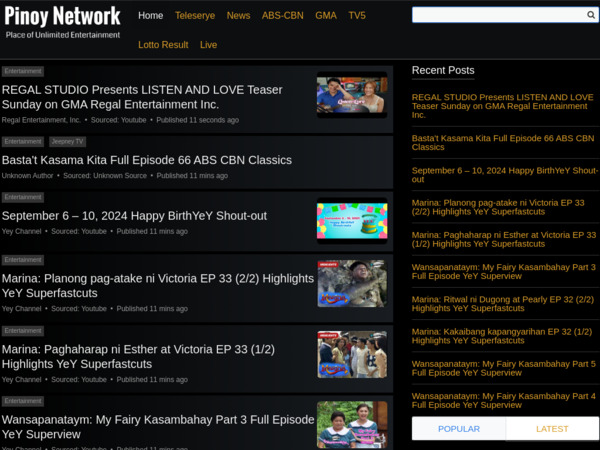Image resolution: width=600 pixels, height=450 pixels.
Task: Click Entertainment tag above Happy BirthYeY post
Action: (x=23, y=197)
